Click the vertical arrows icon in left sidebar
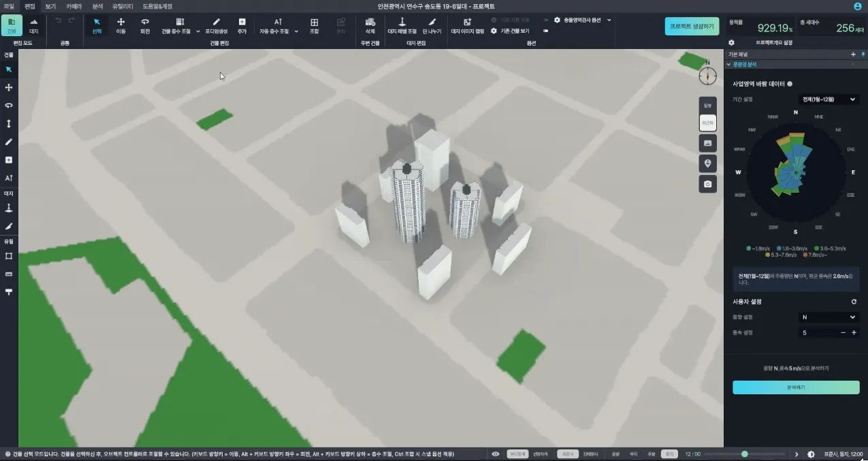 tap(9, 123)
